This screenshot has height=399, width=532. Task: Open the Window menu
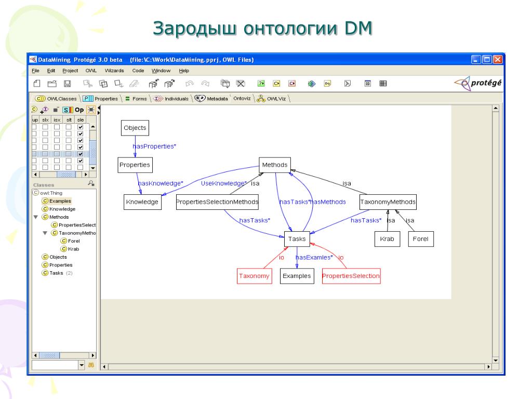pos(161,71)
